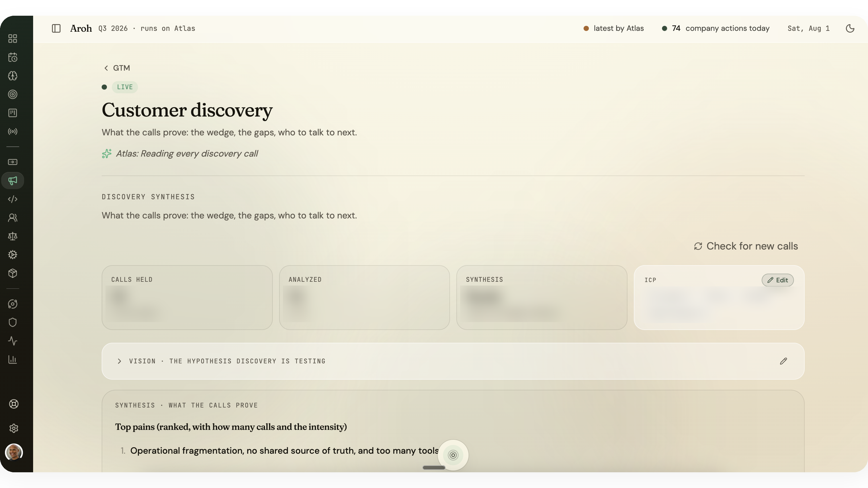Open the people team sidebar icon

pyautogui.click(x=12, y=217)
